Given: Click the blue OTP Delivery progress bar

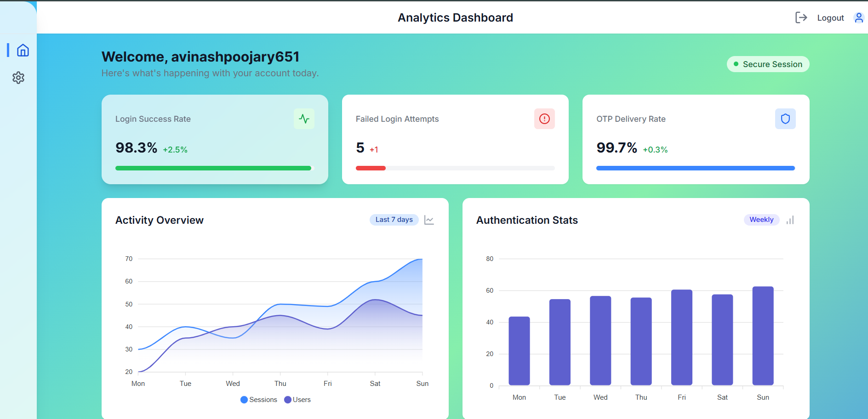Looking at the screenshot, I should pyautogui.click(x=695, y=168).
